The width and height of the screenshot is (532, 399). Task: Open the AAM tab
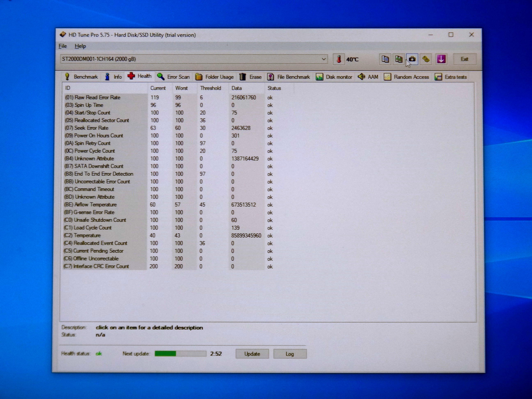368,77
